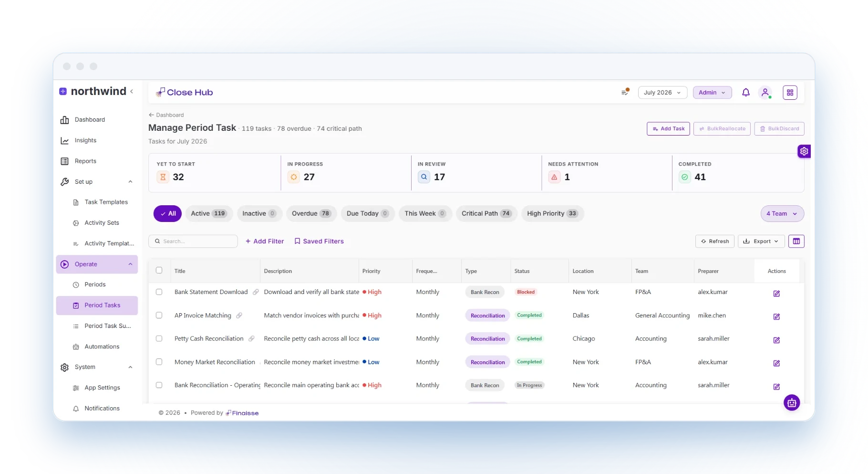Open Saved Filters
Image resolution: width=868 pixels, height=474 pixels.
pos(319,242)
